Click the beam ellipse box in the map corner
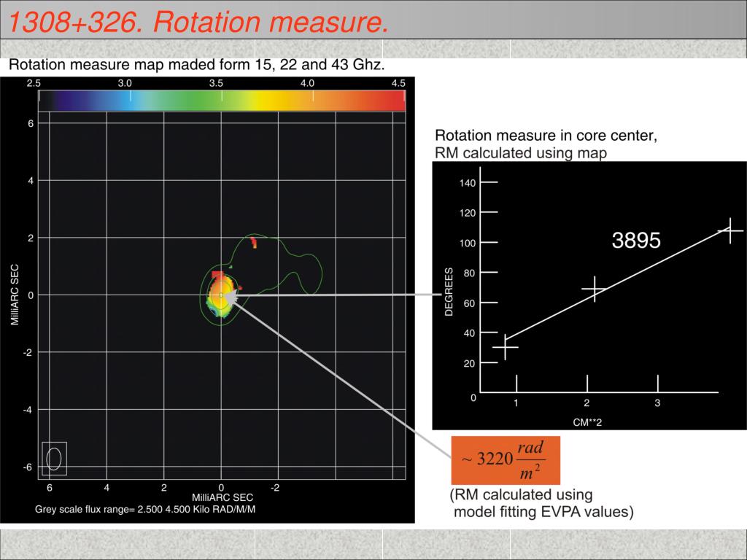 pos(54,459)
